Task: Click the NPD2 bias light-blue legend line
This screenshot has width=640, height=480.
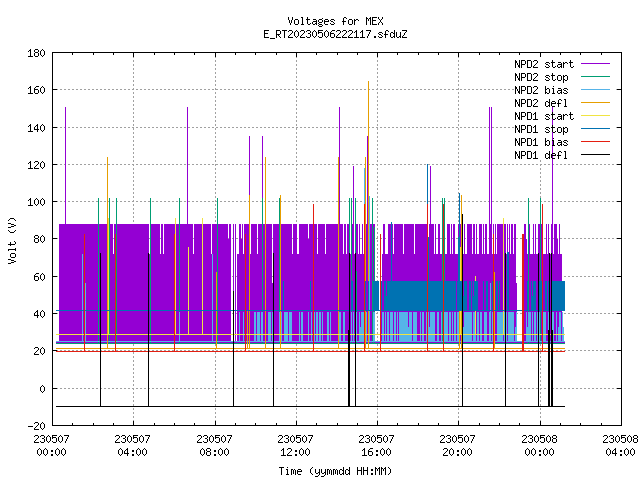Action: pyautogui.click(x=595, y=90)
